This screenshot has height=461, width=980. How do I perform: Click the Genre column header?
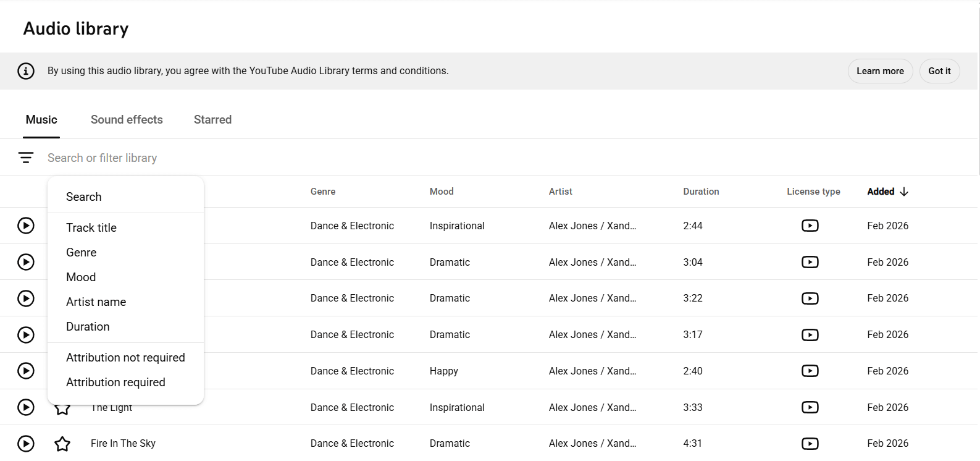[323, 192]
